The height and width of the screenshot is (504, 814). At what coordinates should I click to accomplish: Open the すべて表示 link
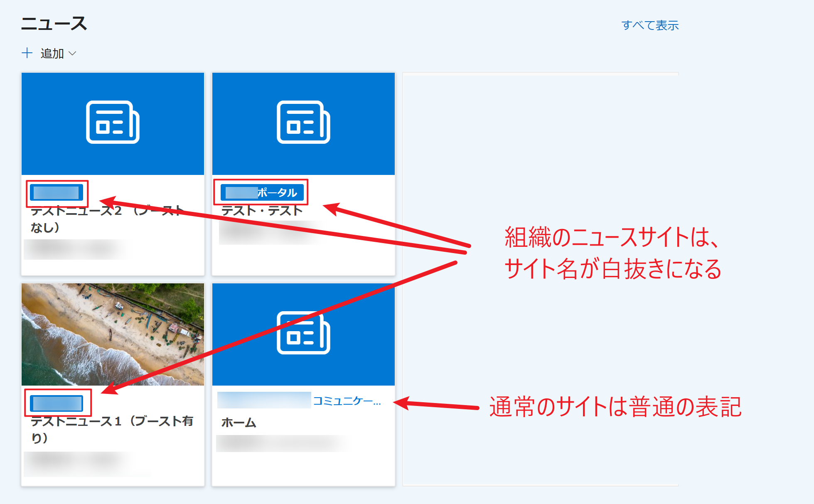click(651, 25)
